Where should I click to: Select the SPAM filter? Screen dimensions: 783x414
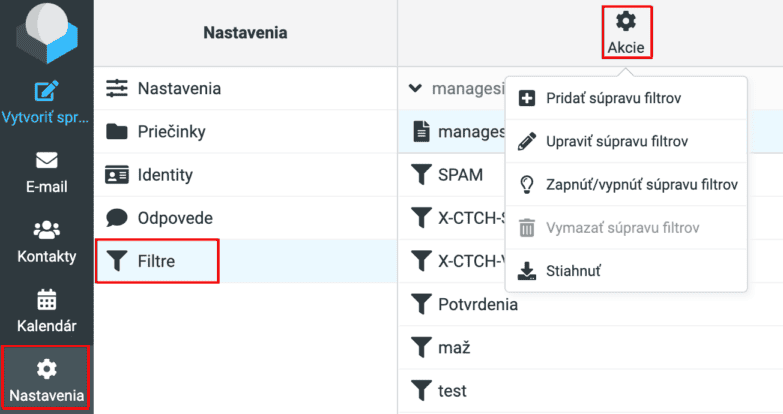tap(452, 175)
